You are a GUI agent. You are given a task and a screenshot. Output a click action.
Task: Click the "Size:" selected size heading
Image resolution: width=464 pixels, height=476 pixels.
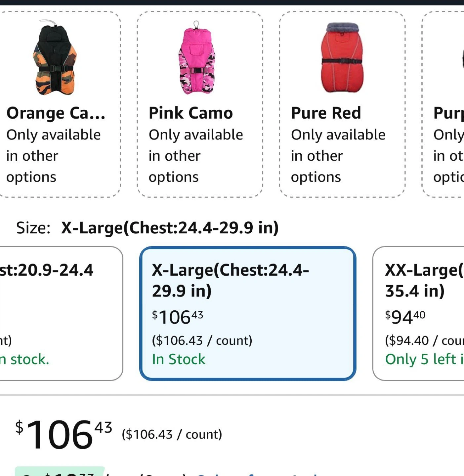[x=147, y=228]
